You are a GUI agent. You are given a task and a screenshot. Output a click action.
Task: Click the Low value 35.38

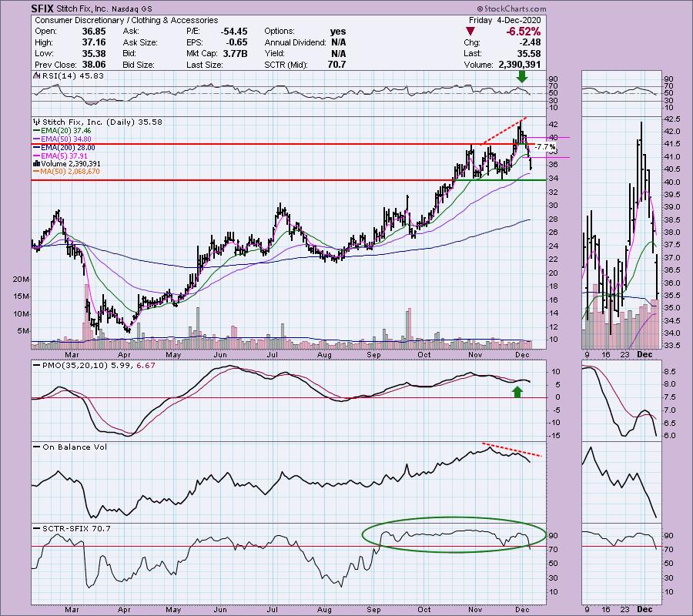(94, 53)
